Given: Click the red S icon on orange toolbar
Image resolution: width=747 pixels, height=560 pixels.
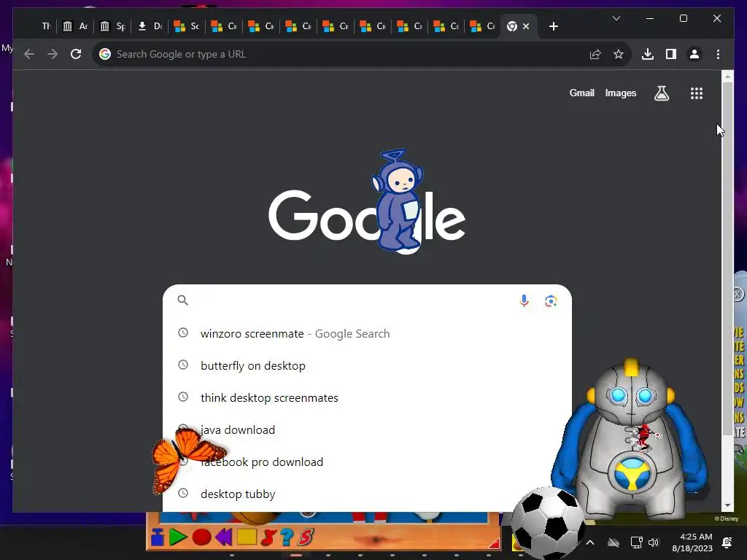Looking at the screenshot, I should pyautogui.click(x=306, y=537).
